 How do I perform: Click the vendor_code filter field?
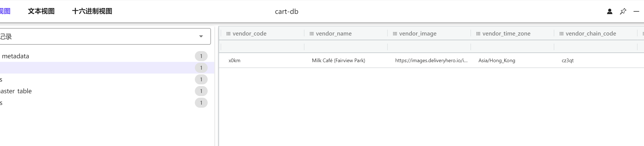(x=262, y=47)
